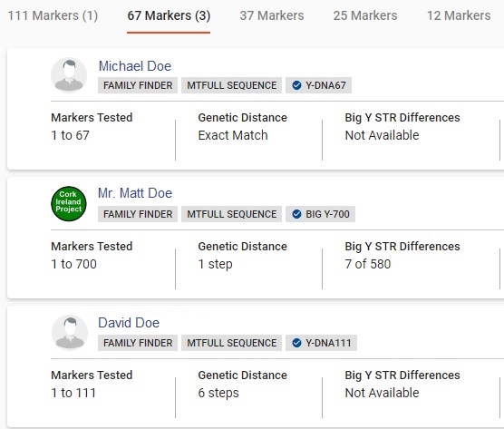
Task: Select the active 67 Markers tab
Action: click(169, 15)
